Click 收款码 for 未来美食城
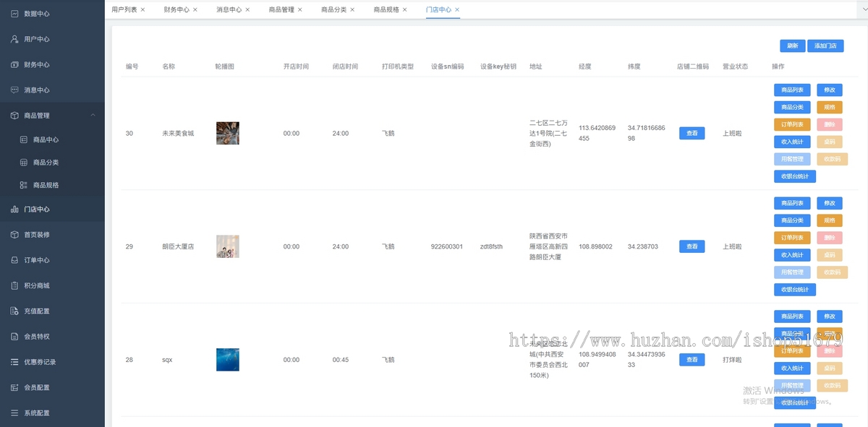The height and width of the screenshot is (427, 868). click(833, 159)
